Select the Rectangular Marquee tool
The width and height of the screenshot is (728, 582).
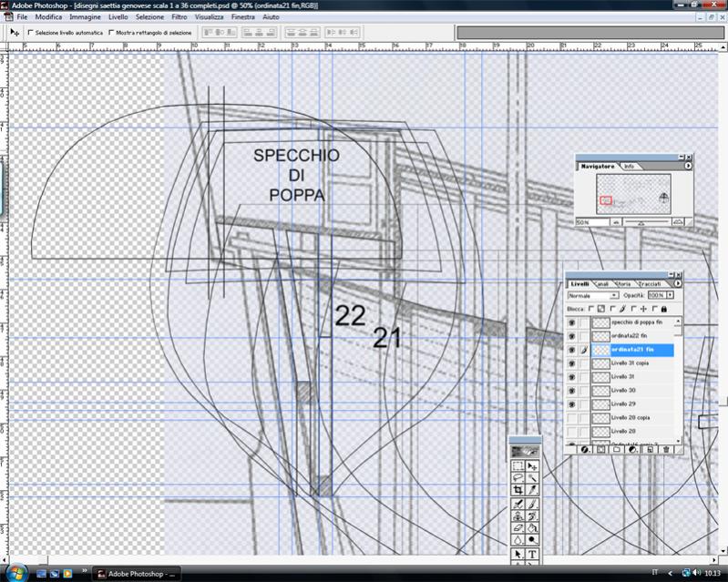point(518,465)
